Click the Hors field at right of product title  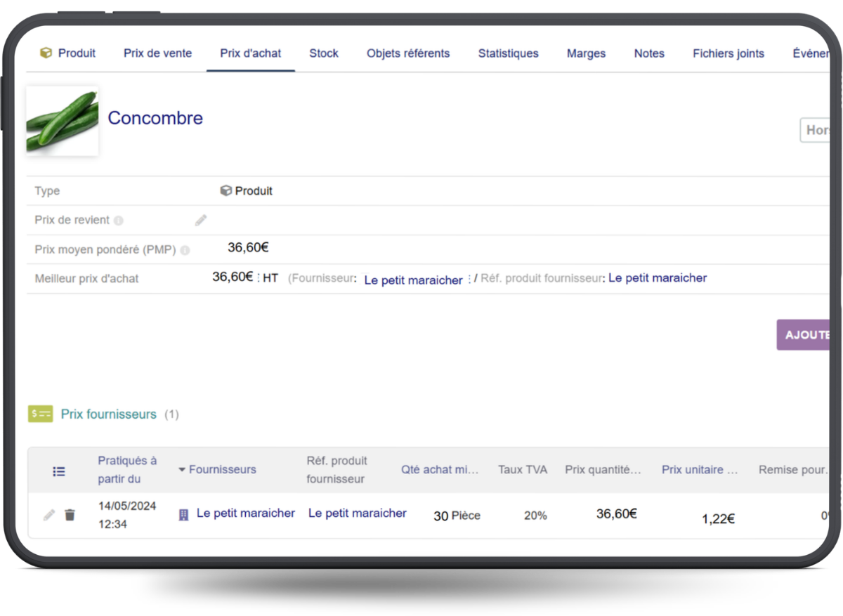tap(816, 131)
